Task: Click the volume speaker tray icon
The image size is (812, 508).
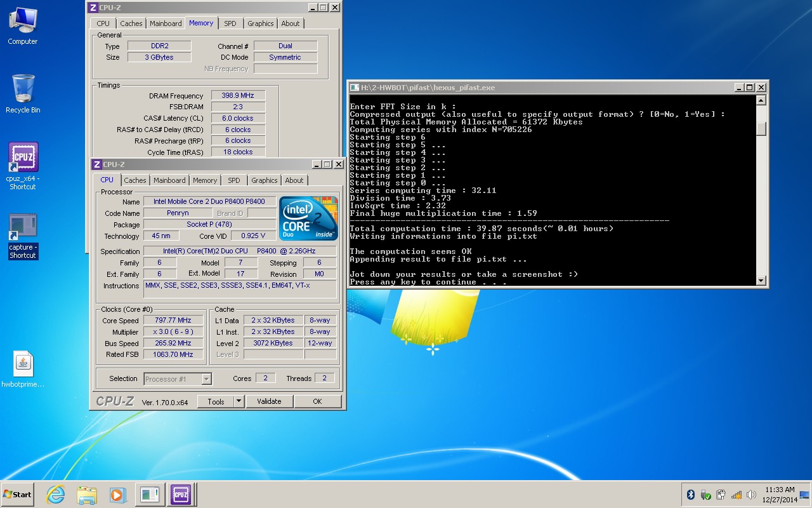Action: 752,495
